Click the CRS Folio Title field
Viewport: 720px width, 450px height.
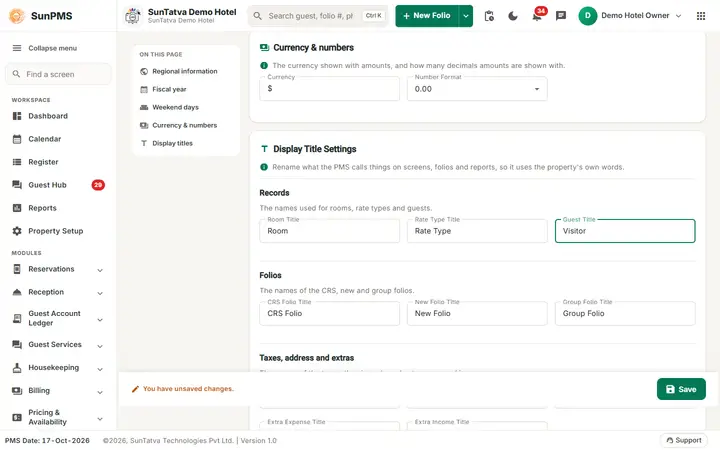click(x=329, y=313)
